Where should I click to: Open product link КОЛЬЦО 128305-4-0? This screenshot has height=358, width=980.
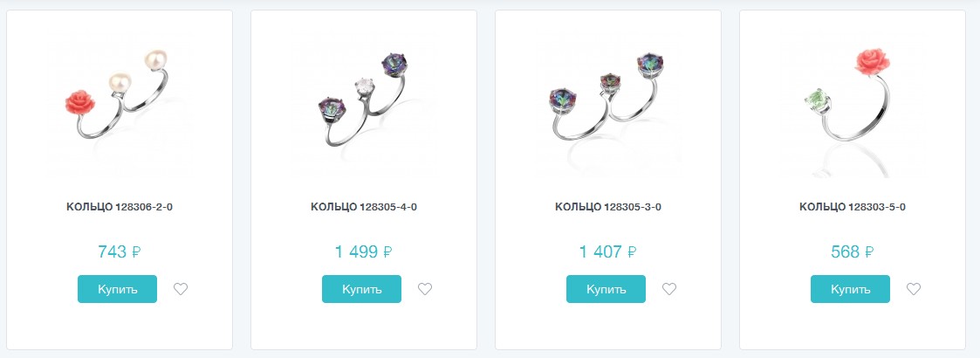pos(364,207)
